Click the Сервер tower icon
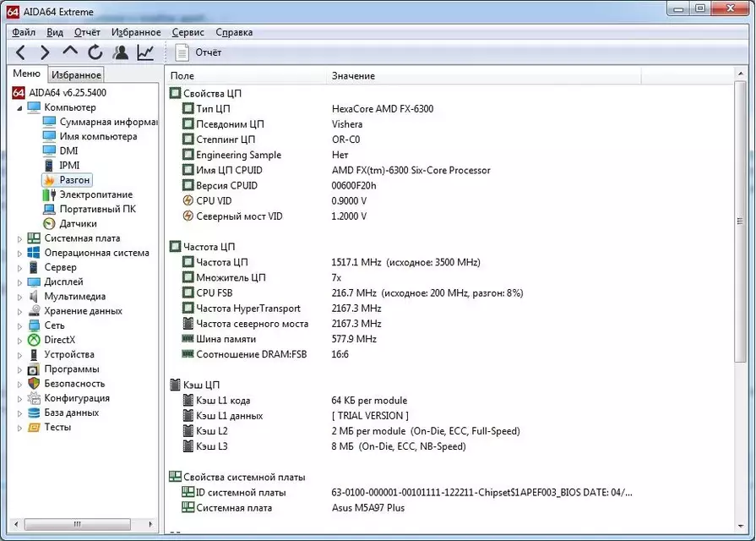756x541 pixels. (34, 267)
